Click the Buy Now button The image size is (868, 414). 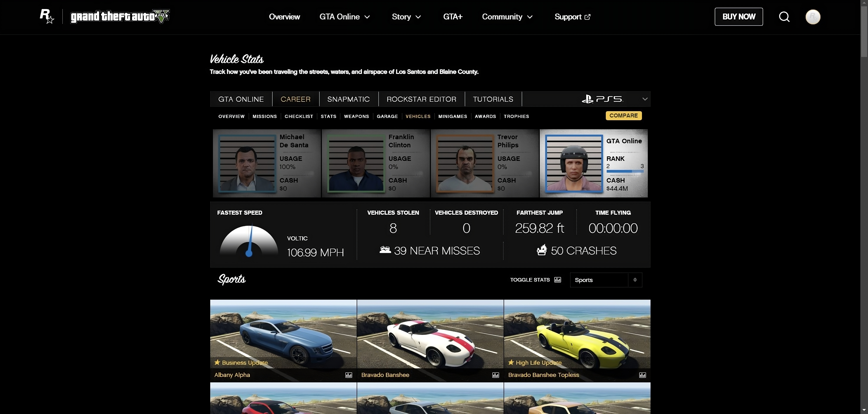(x=739, y=16)
